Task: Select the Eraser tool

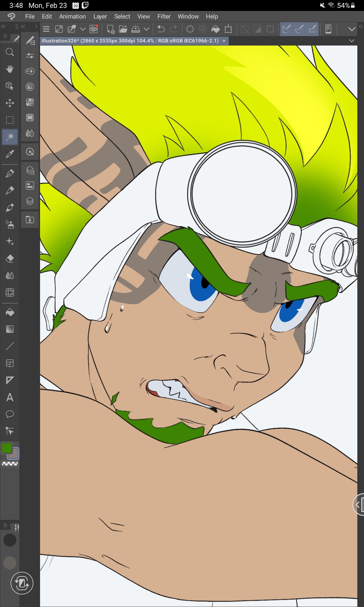Action: tap(10, 259)
